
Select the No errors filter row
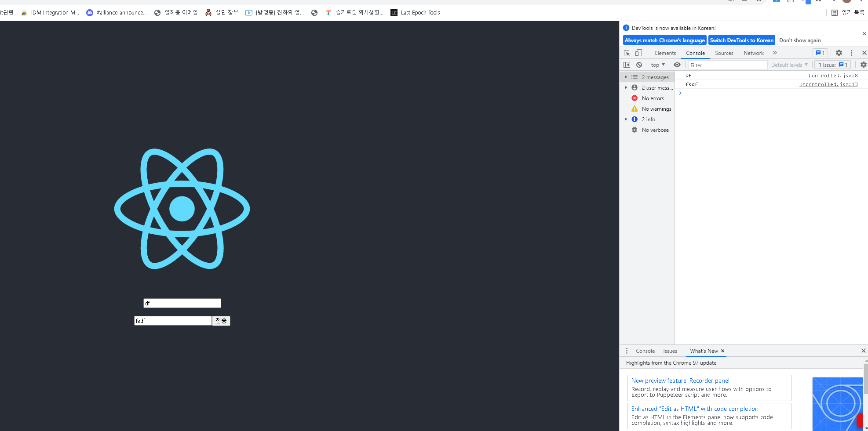(647, 98)
